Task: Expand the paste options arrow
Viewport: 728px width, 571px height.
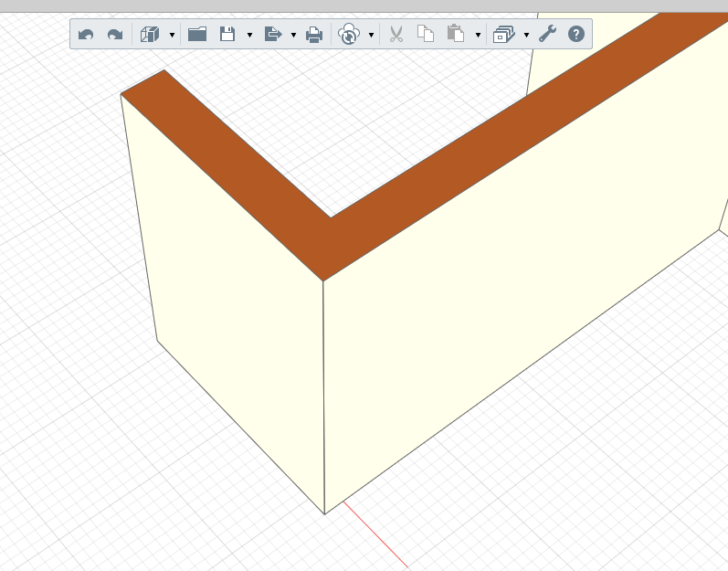Action: click(x=479, y=35)
